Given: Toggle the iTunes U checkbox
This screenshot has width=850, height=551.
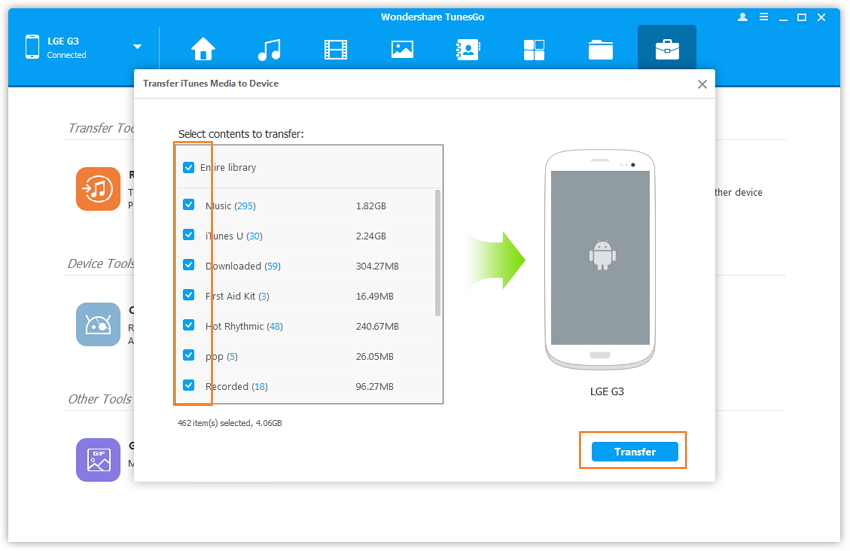Looking at the screenshot, I should 189,236.
